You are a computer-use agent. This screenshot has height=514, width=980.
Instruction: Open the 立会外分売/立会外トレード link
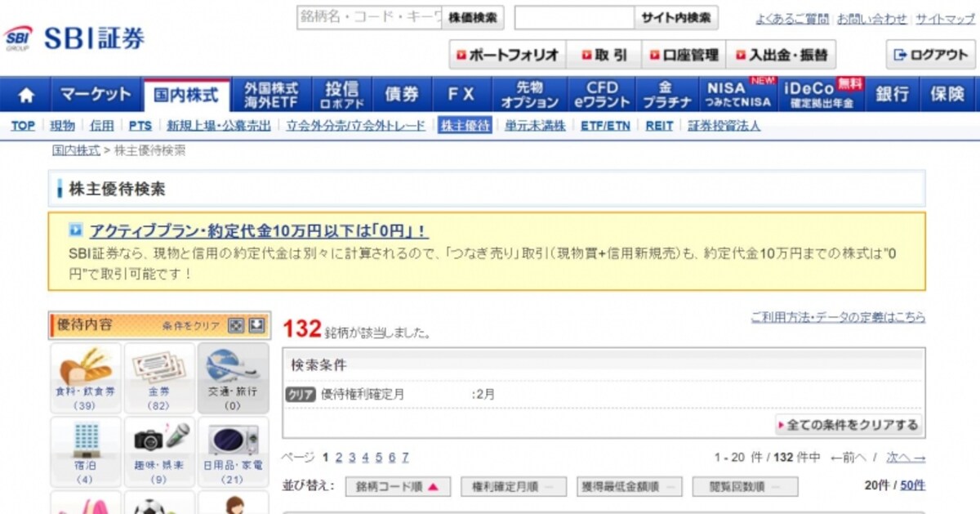(x=356, y=125)
